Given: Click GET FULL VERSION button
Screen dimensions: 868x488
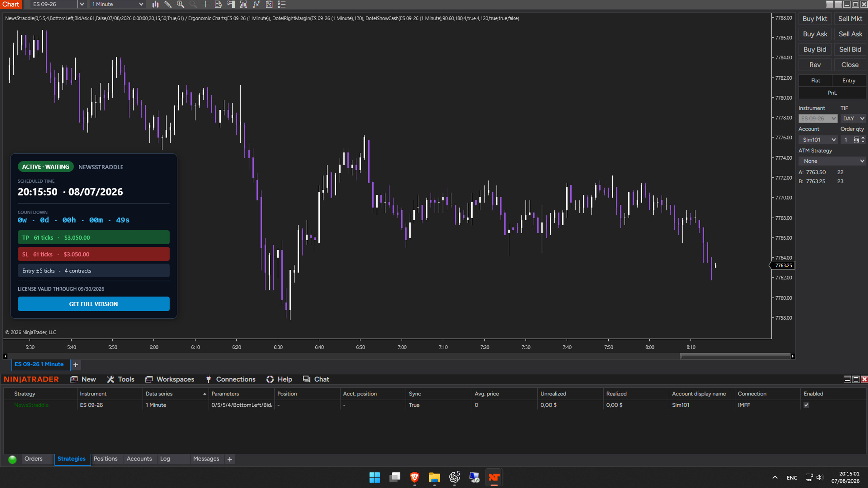Looking at the screenshot, I should tap(94, 304).
